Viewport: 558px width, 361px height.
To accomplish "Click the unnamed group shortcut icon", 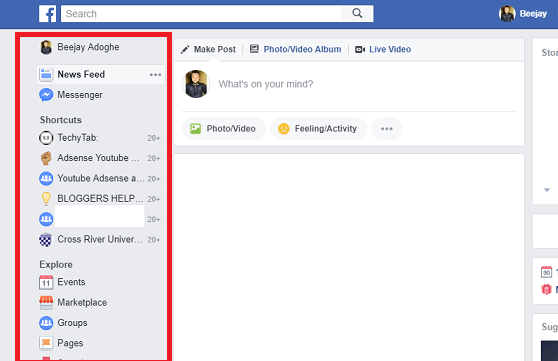I will [46, 219].
